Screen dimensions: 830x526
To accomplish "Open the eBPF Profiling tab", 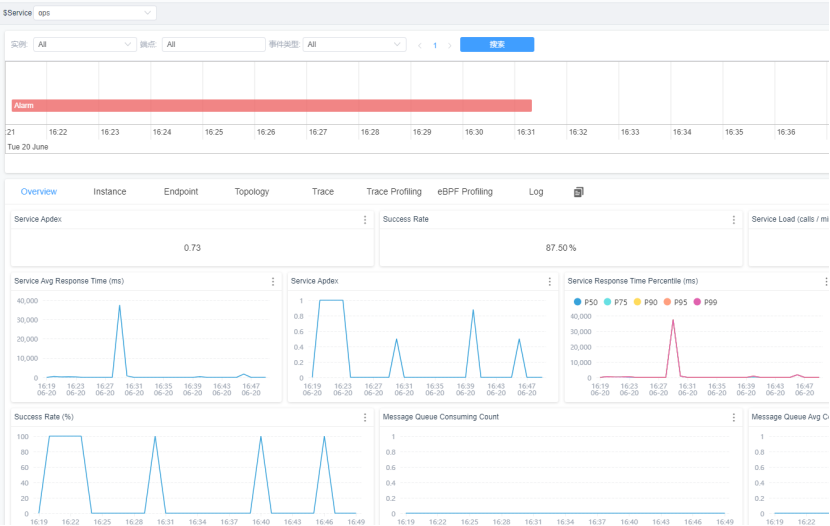I will 465,192.
